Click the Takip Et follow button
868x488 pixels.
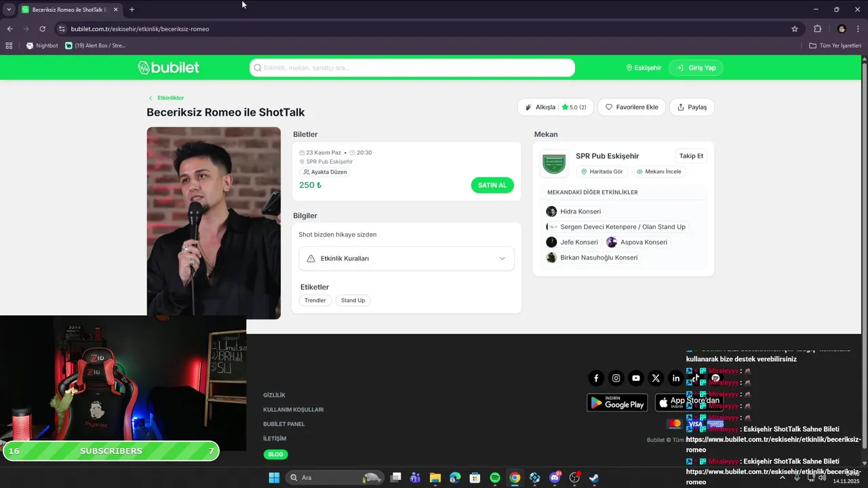[691, 156]
